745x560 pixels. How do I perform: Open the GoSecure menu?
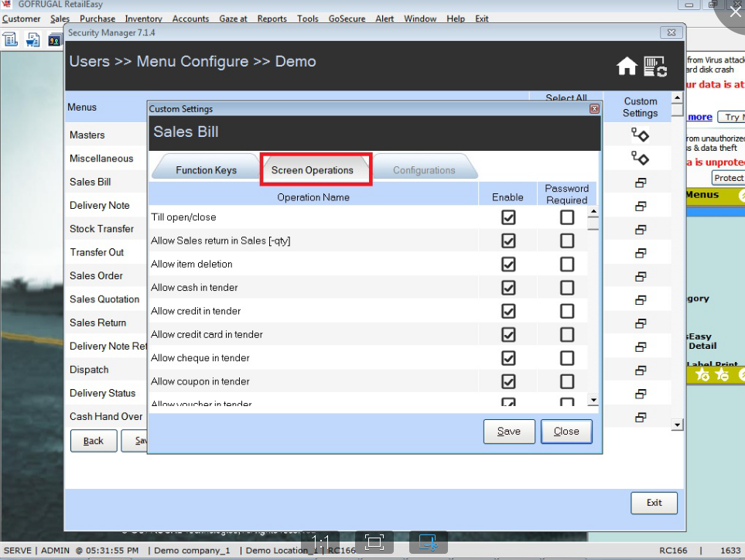tap(347, 19)
